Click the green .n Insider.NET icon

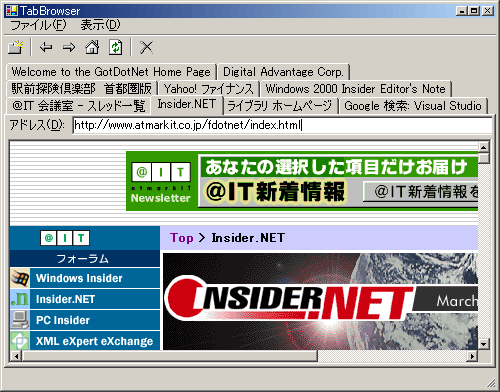(20, 299)
